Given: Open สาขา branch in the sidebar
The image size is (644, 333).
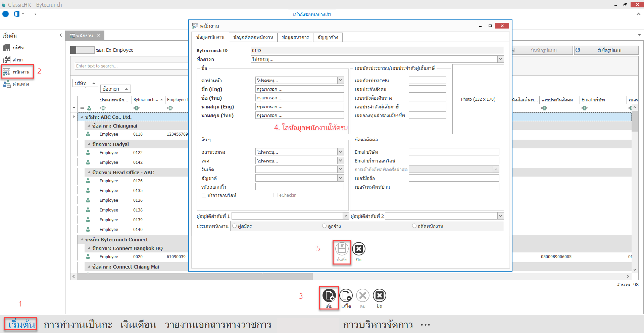Looking at the screenshot, I should click(13, 60).
